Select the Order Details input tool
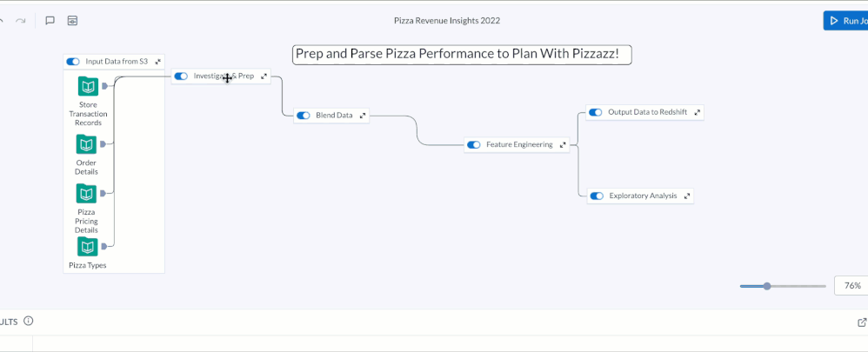868x352 pixels. click(87, 144)
